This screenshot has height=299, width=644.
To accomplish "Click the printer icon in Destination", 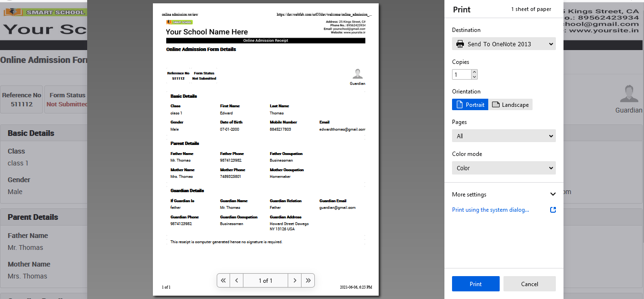I will point(460,44).
